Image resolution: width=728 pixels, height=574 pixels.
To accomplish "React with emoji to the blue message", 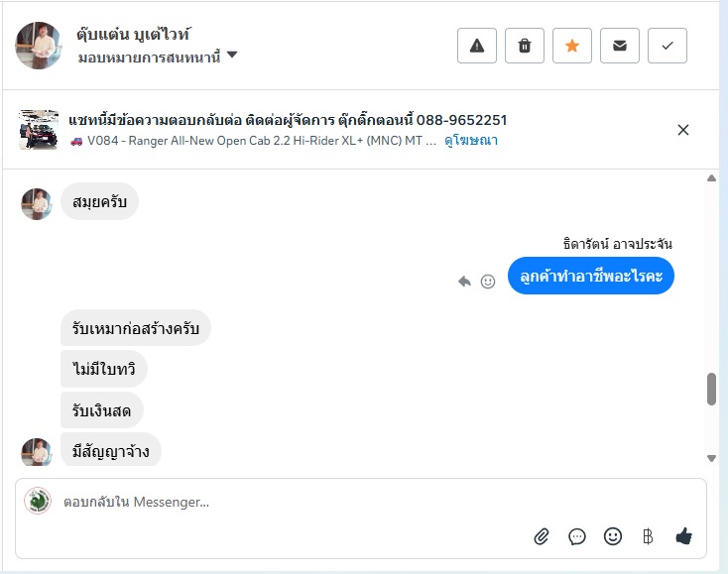I will [488, 282].
